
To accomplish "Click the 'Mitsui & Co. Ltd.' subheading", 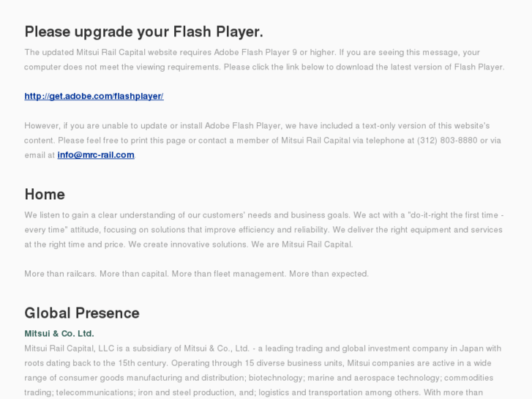I will point(59,333).
